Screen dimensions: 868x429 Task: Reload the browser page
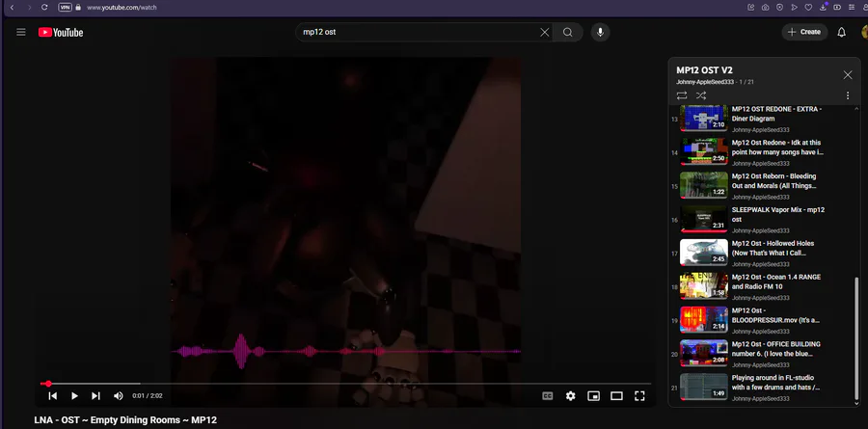[x=44, y=7]
